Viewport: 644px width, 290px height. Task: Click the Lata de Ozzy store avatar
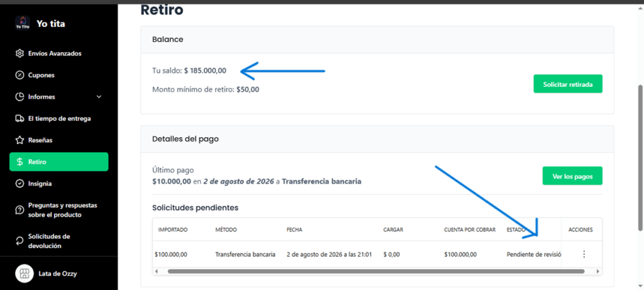click(25, 274)
